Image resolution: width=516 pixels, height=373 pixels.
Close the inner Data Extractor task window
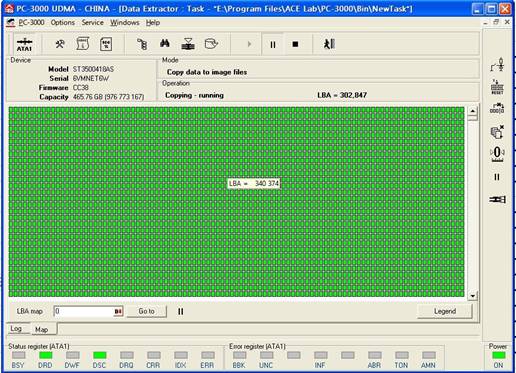[x=507, y=22]
